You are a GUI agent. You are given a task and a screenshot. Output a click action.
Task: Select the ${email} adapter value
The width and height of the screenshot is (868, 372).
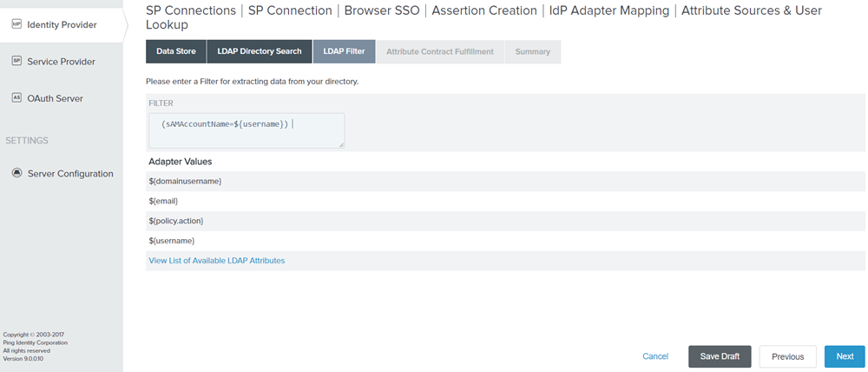pos(163,201)
